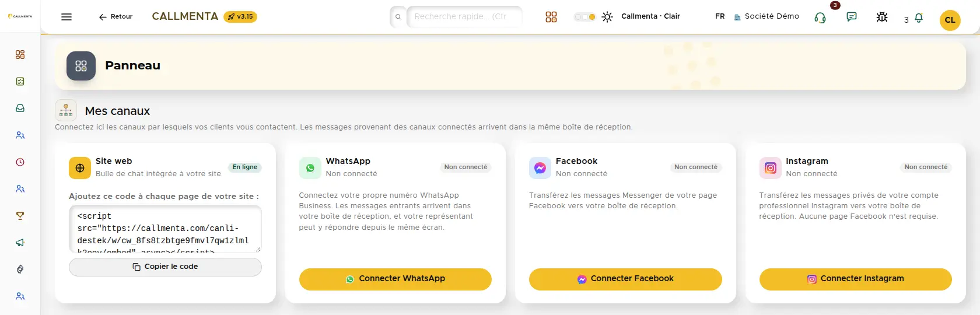The height and width of the screenshot is (315, 980).
Task: Click the Non connecté badge in the Instagram card
Action: click(x=926, y=167)
